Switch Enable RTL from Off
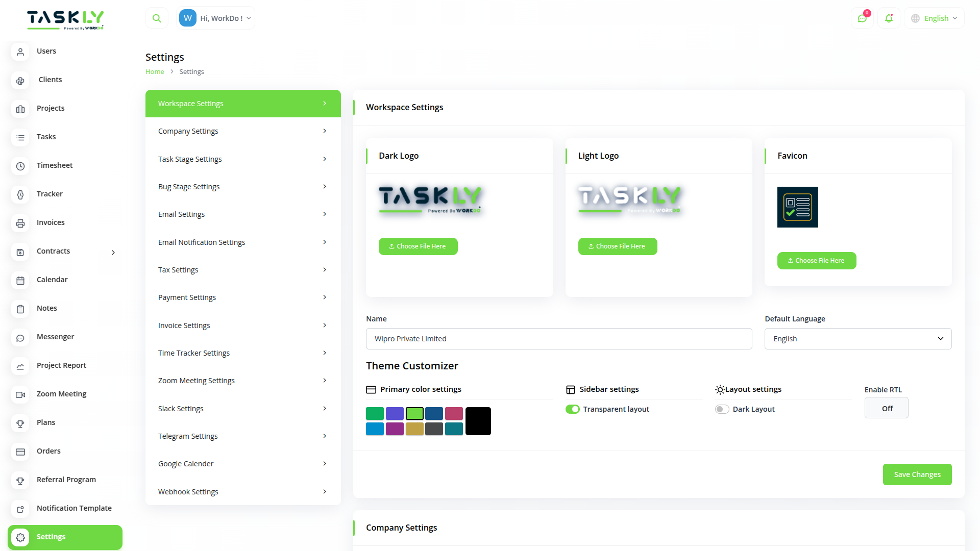 click(886, 408)
